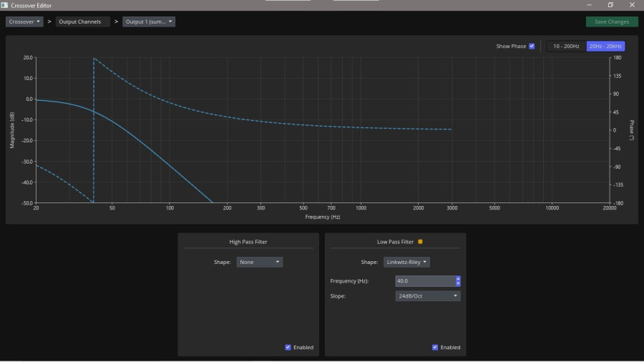The height and width of the screenshot is (362, 644).
Task: Increase low pass frequency with up arrow
Action: click(458, 279)
